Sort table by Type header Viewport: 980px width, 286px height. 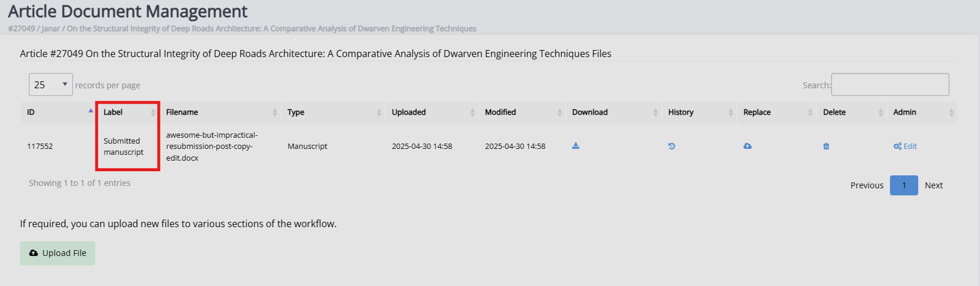[x=334, y=112]
